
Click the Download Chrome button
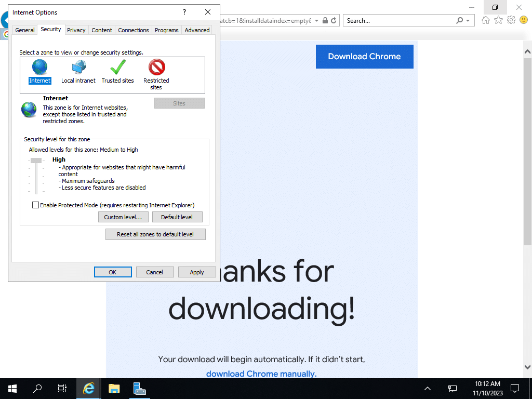click(x=364, y=56)
